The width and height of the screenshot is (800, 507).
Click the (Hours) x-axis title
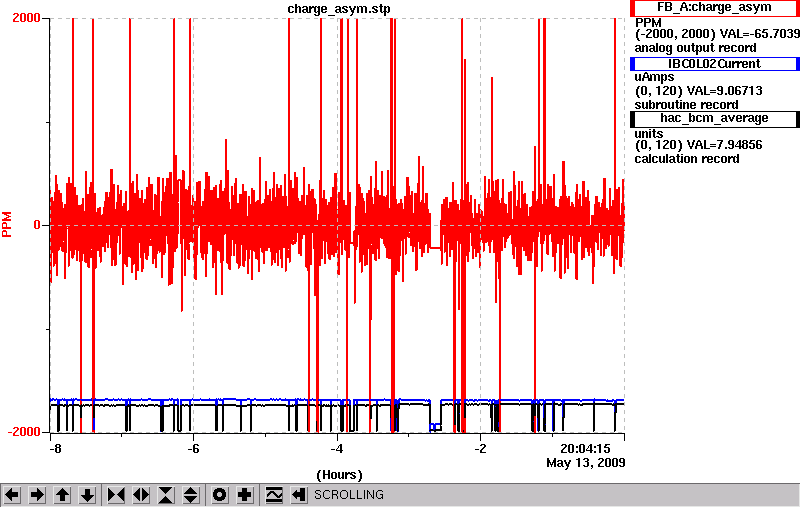click(339, 475)
